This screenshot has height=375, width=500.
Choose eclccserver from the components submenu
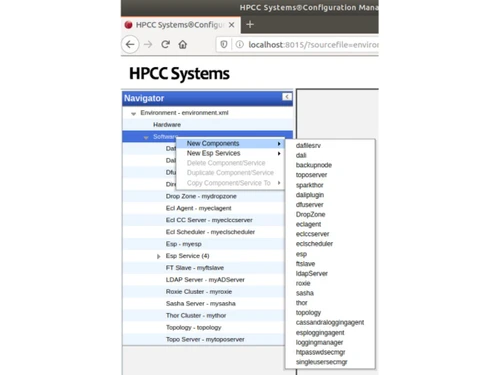312,234
